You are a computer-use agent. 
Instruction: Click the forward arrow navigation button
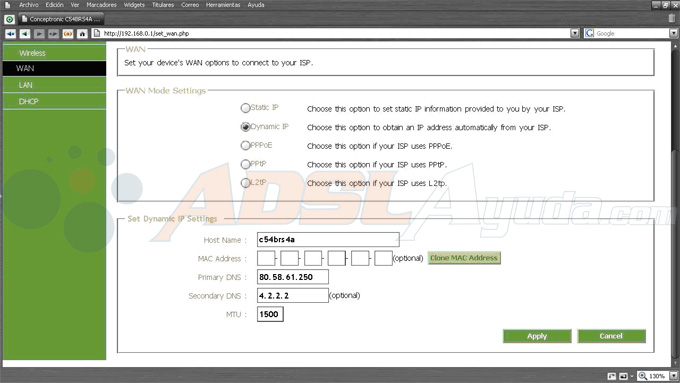click(x=39, y=33)
